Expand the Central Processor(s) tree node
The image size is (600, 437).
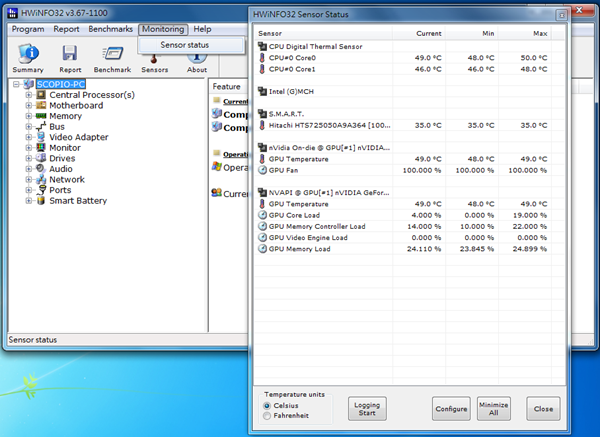[x=28, y=95]
